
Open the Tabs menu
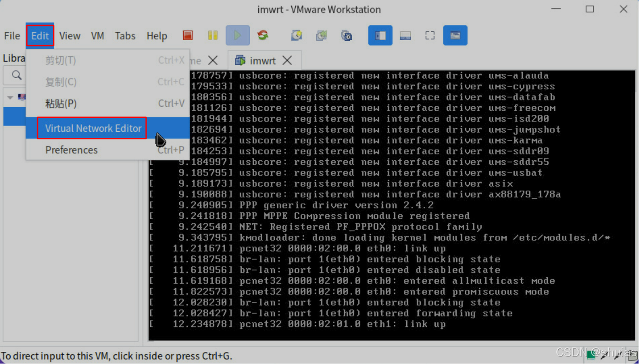pos(125,36)
